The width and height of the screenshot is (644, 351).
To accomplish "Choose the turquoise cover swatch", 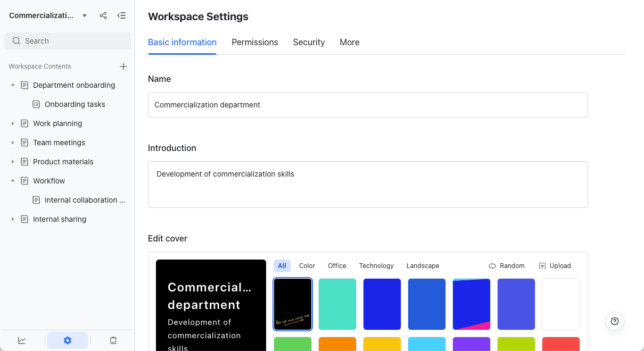I will [337, 304].
